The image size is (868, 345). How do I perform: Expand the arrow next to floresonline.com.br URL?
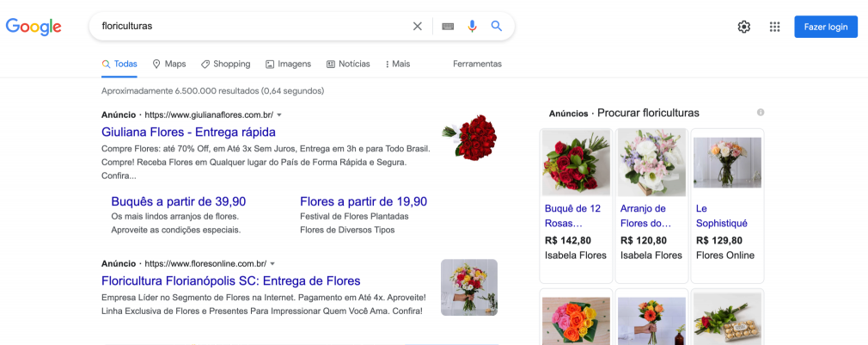point(272,263)
